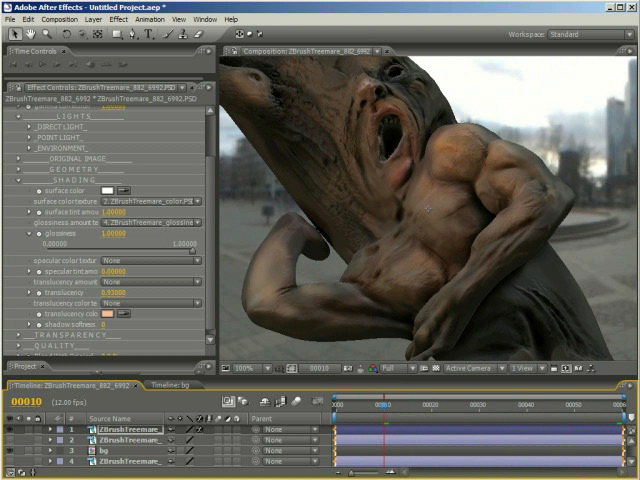Click the white surface color swatch
Screen dimensions: 640x480
pos(107,191)
